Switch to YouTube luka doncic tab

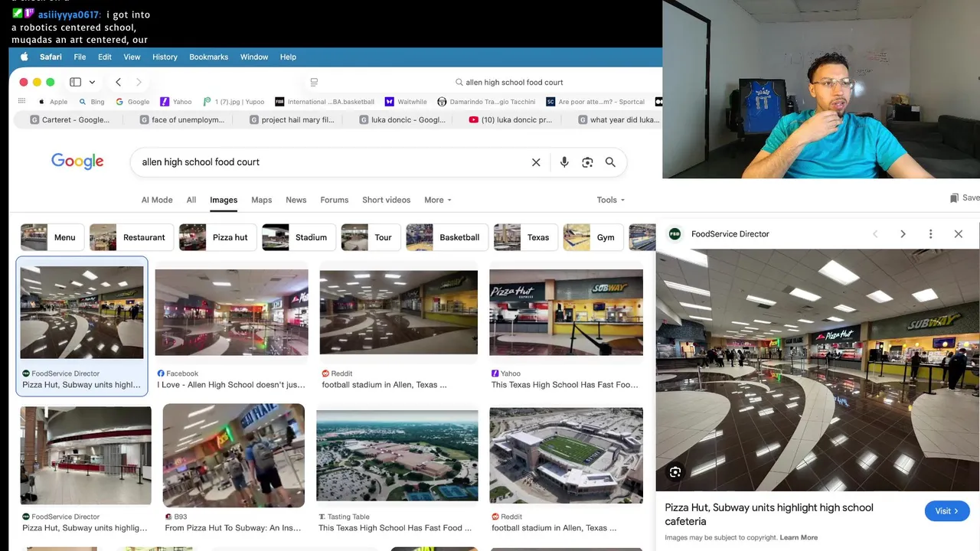click(511, 119)
